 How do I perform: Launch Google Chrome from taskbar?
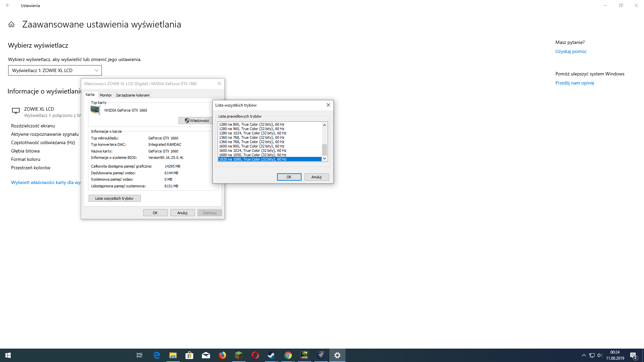coord(288,355)
